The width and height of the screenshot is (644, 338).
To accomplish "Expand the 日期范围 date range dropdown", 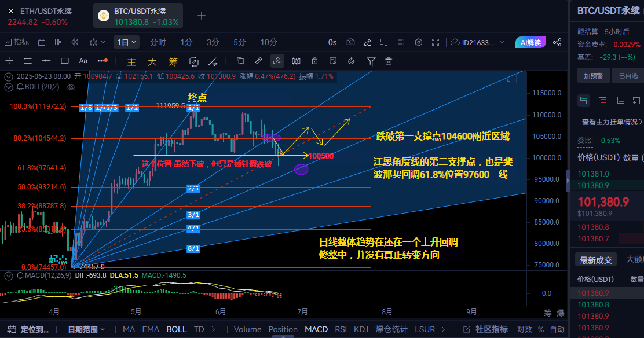I will pyautogui.click(x=86, y=329).
